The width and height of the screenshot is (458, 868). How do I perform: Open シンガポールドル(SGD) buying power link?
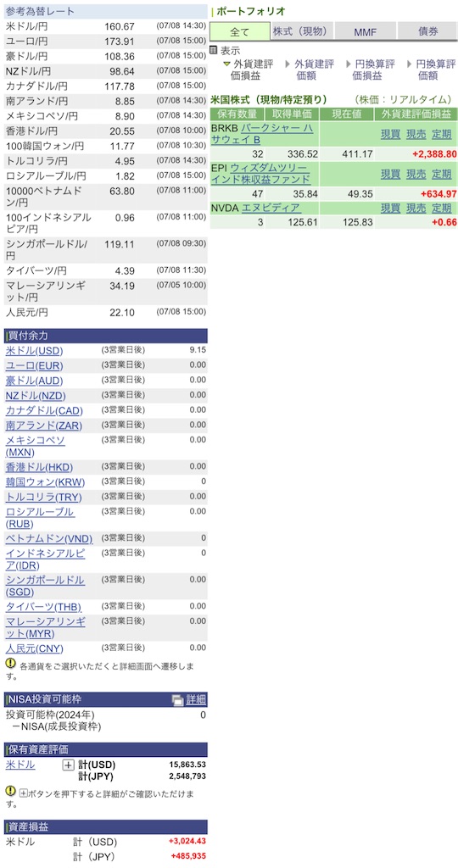(46, 586)
